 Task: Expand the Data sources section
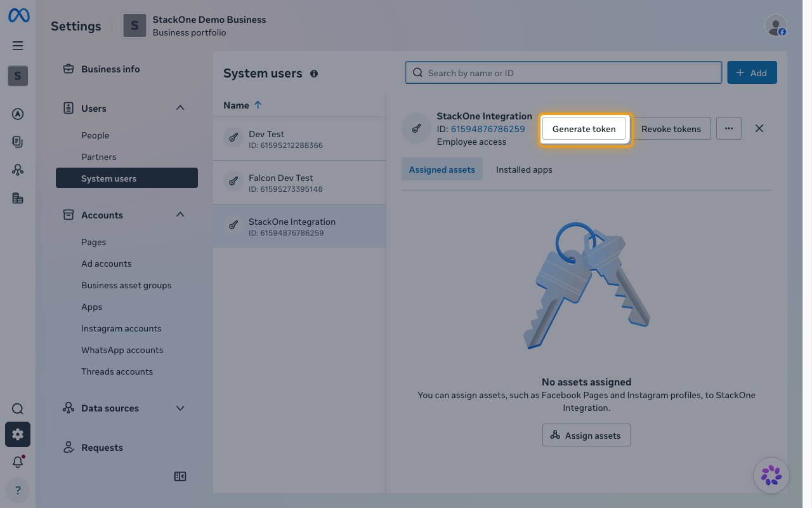click(x=180, y=408)
